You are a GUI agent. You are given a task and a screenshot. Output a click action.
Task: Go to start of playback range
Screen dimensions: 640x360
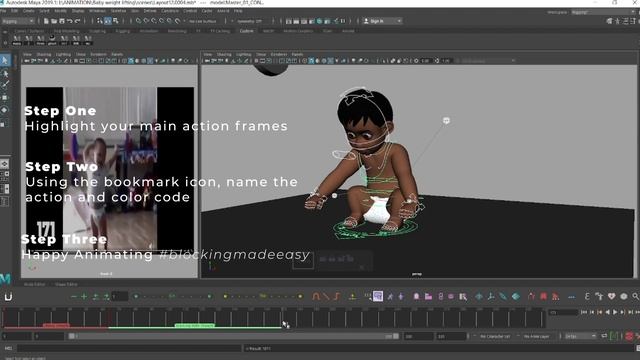tap(584, 312)
